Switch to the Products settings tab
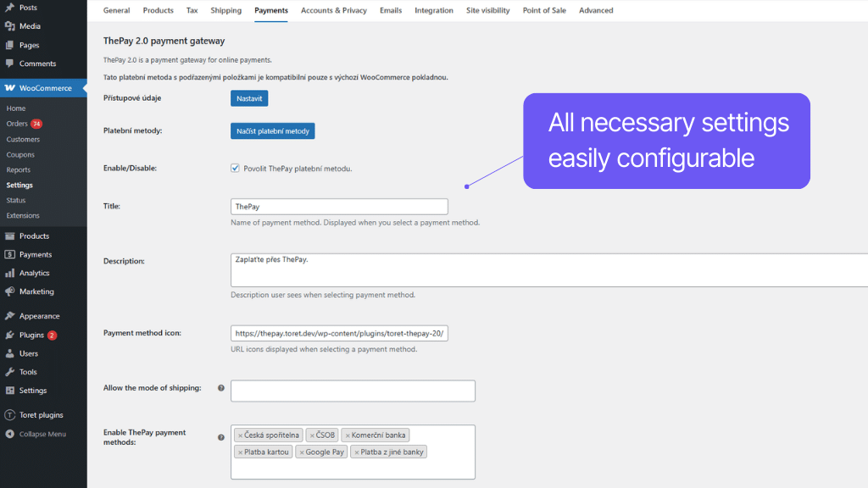Image resolution: width=868 pixels, height=488 pixels. 158,10
